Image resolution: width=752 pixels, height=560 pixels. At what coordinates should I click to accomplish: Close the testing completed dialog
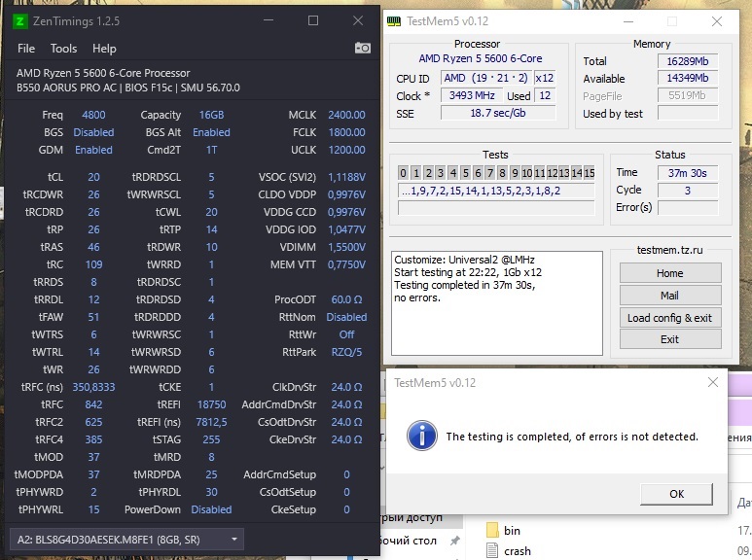pyautogui.click(x=713, y=382)
